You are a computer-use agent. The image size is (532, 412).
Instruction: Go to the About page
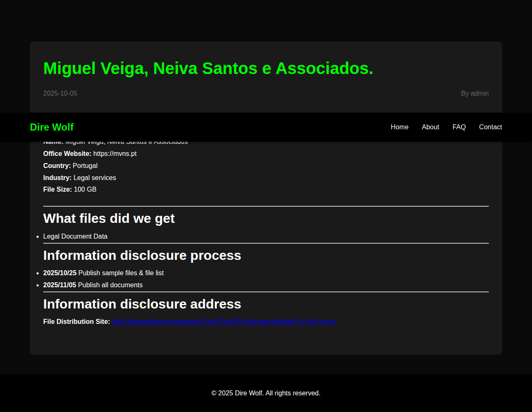click(430, 127)
